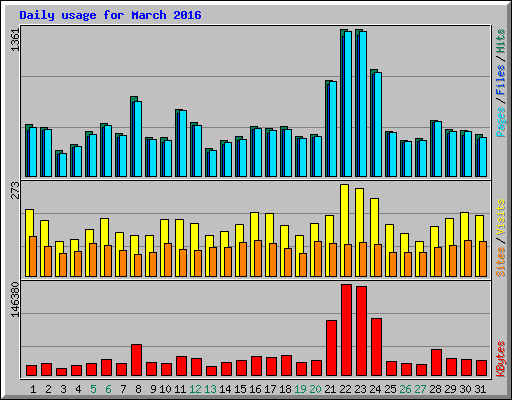The height and width of the screenshot is (400, 512).
Task: Click the cyan pages bar for day 28
Action: click(x=438, y=149)
